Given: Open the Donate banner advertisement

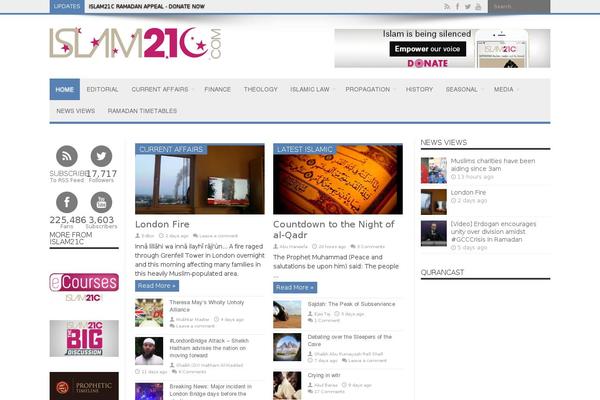Looking at the screenshot, I should point(442,48).
